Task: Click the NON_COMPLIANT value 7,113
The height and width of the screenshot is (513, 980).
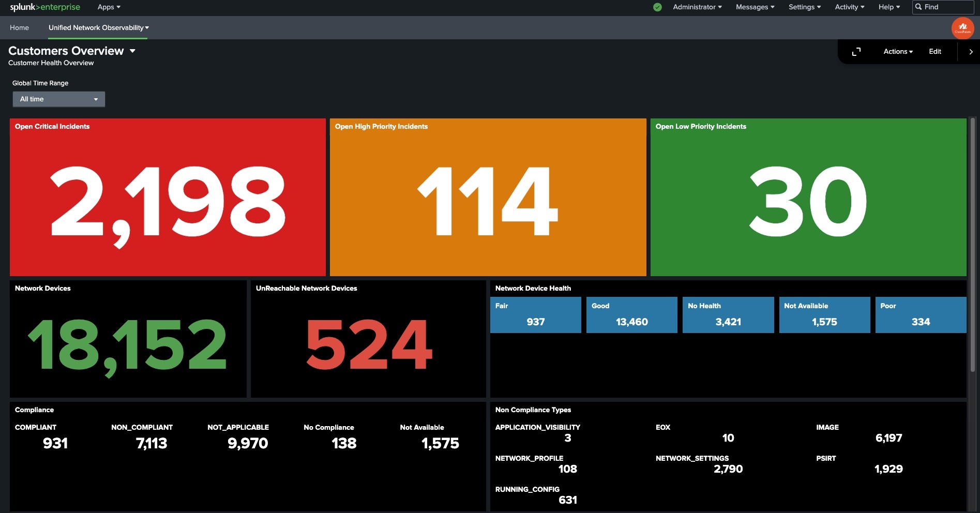Action: click(x=152, y=444)
